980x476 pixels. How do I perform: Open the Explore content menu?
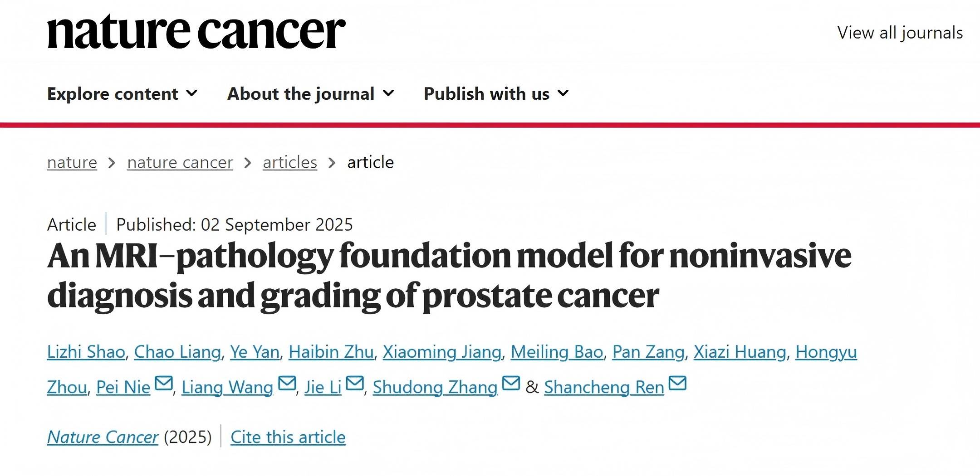click(122, 93)
